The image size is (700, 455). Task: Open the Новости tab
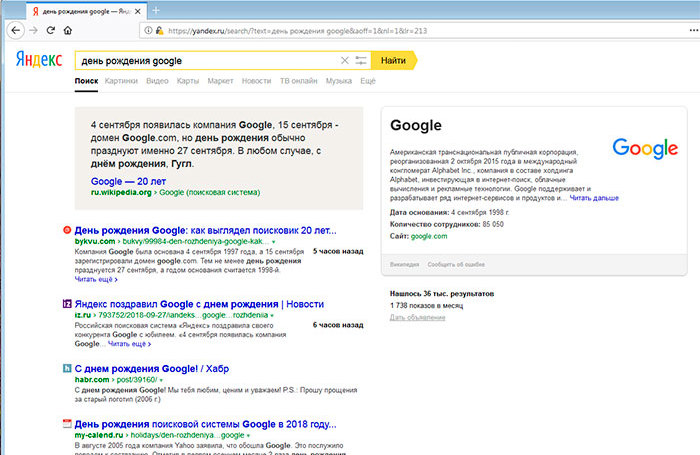click(256, 81)
